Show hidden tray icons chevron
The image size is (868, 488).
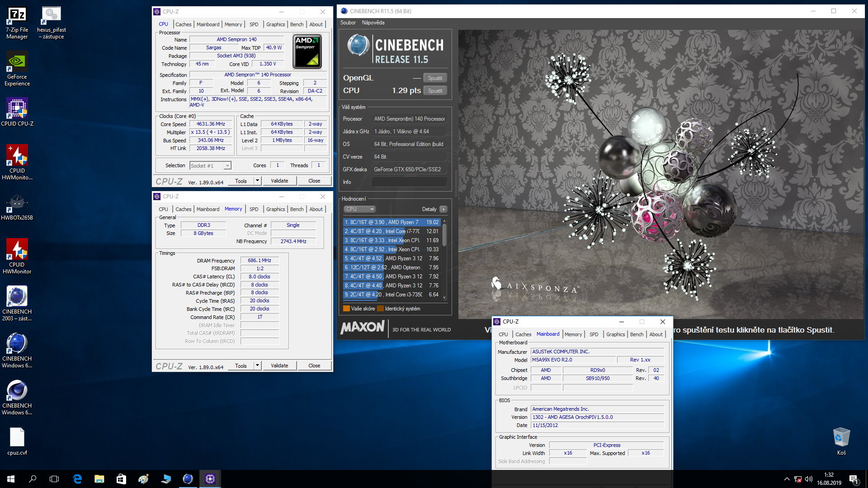[787, 479]
